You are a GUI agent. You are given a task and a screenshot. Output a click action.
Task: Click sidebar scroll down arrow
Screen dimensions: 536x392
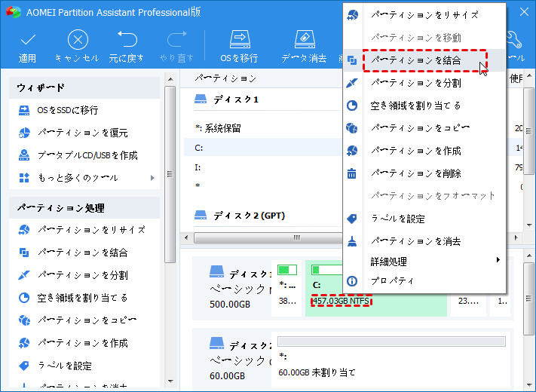[170, 381]
